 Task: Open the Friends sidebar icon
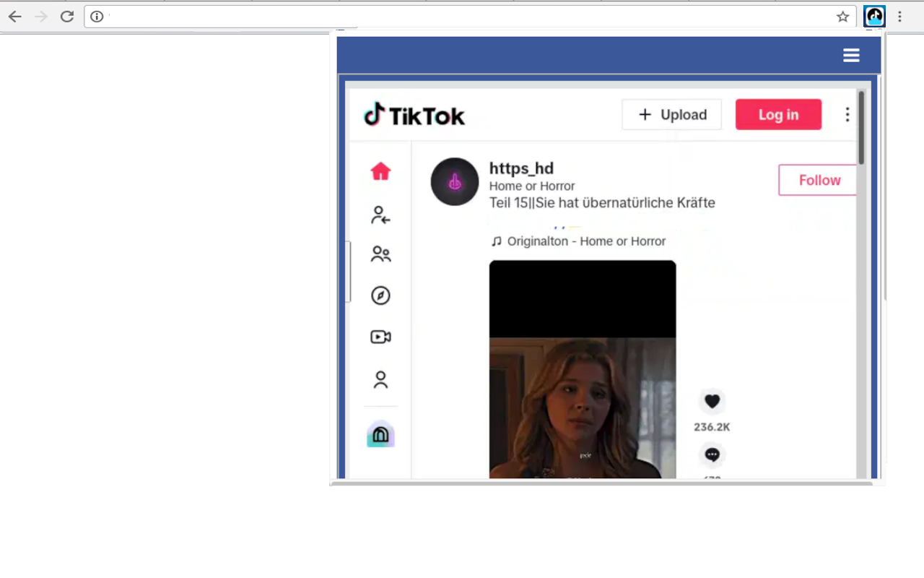tap(380, 254)
